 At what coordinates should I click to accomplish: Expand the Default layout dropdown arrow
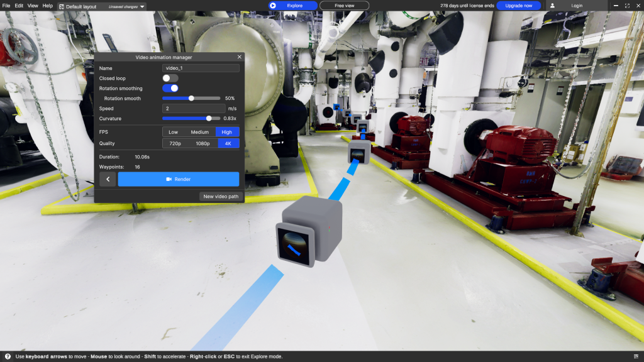pyautogui.click(x=142, y=6)
